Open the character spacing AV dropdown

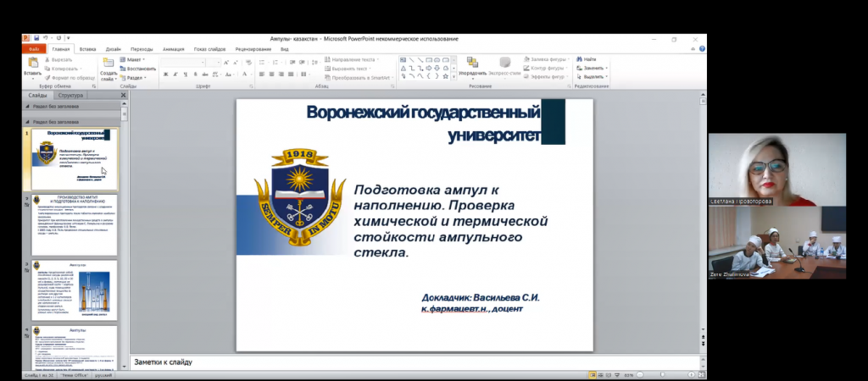[x=217, y=75]
